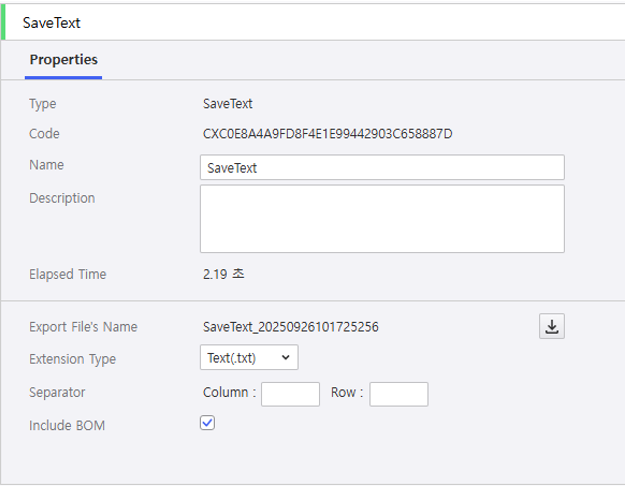
Task: Toggle the Include BOM checkbox
Action: (207, 423)
